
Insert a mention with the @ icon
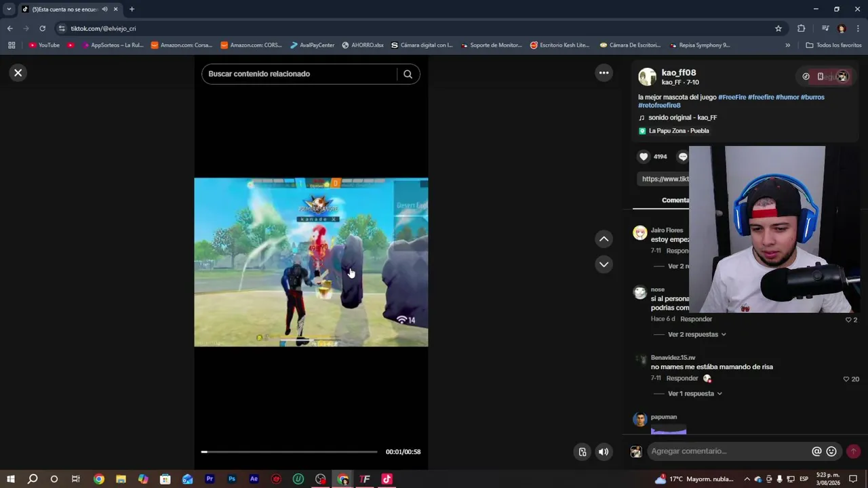tap(816, 451)
